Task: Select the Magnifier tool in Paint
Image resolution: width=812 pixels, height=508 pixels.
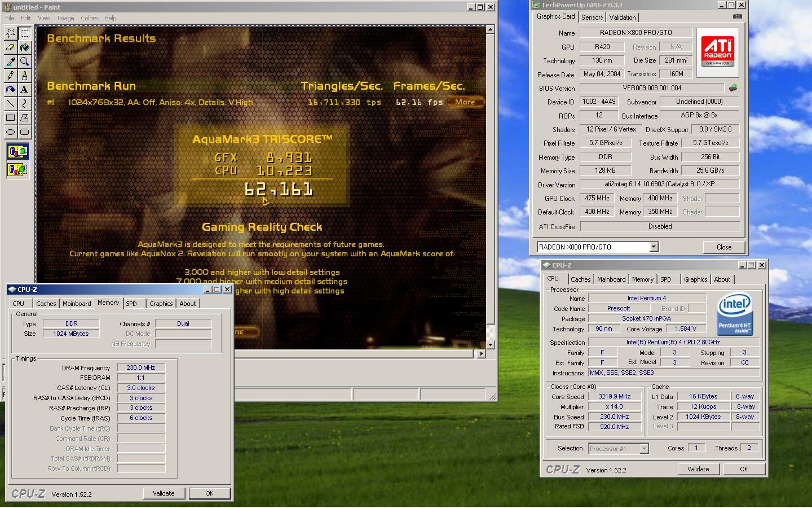Action: pos(24,62)
